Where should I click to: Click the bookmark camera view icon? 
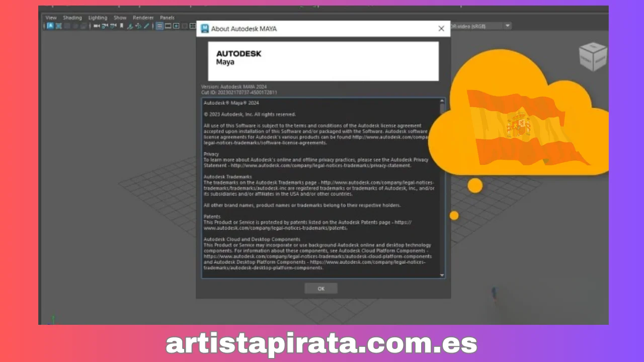121,26
